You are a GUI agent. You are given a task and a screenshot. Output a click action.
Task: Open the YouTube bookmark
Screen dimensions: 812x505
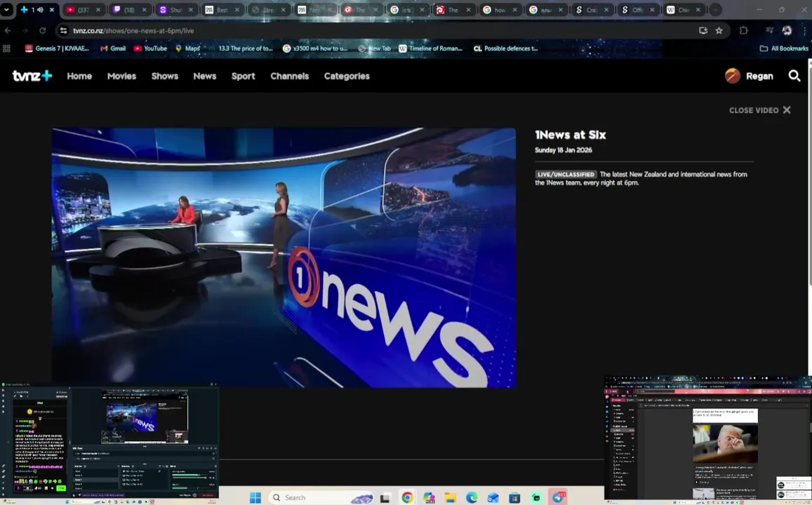150,48
